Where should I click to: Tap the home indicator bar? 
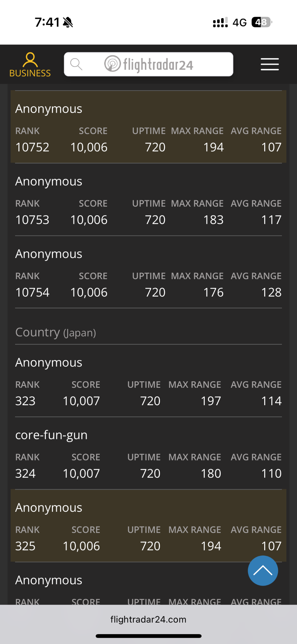pos(148,636)
